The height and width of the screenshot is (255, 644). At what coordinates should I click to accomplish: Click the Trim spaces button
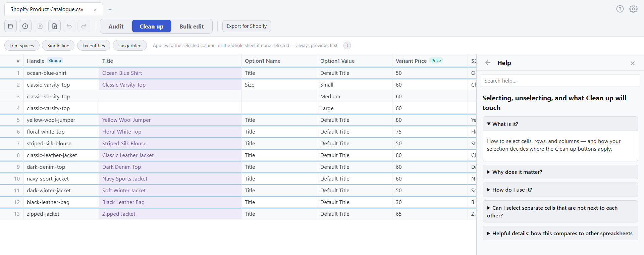pos(22,46)
